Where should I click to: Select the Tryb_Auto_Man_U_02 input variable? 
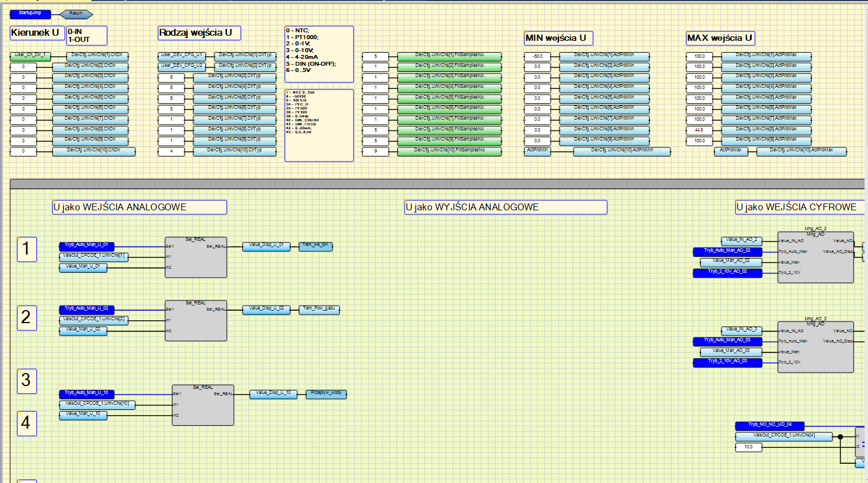click(x=87, y=310)
